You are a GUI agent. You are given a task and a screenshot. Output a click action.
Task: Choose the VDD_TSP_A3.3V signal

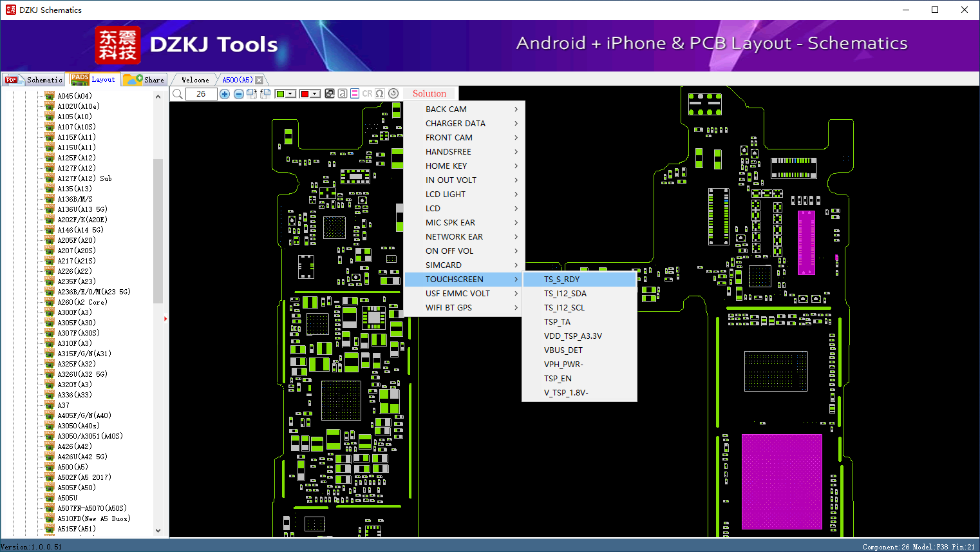click(580, 336)
